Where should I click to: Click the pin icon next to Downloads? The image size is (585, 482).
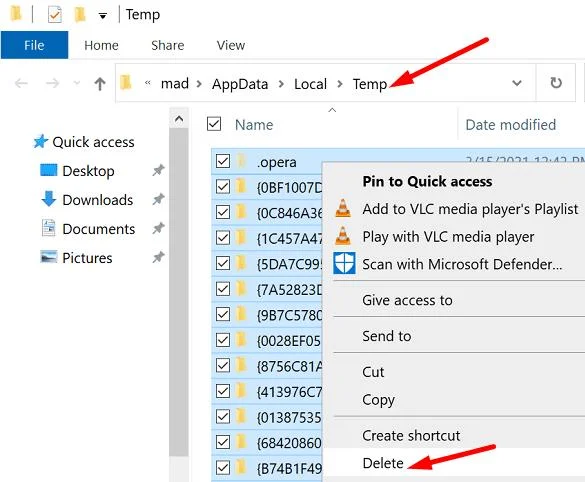click(x=158, y=200)
